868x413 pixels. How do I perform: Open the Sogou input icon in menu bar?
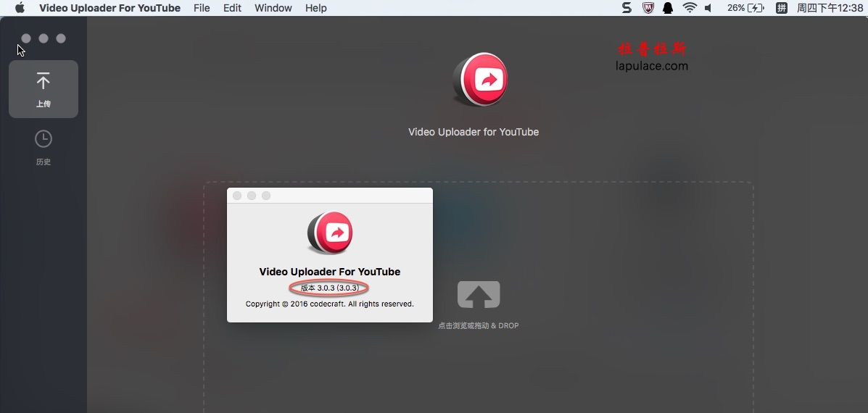click(x=627, y=8)
